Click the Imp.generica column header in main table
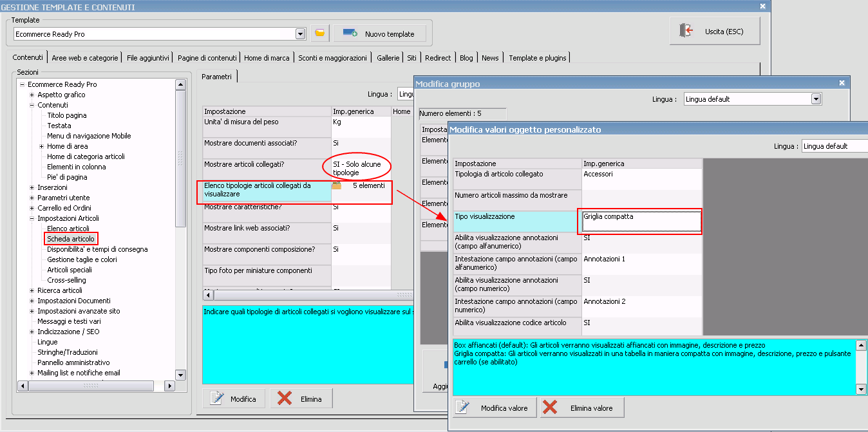 click(361, 111)
